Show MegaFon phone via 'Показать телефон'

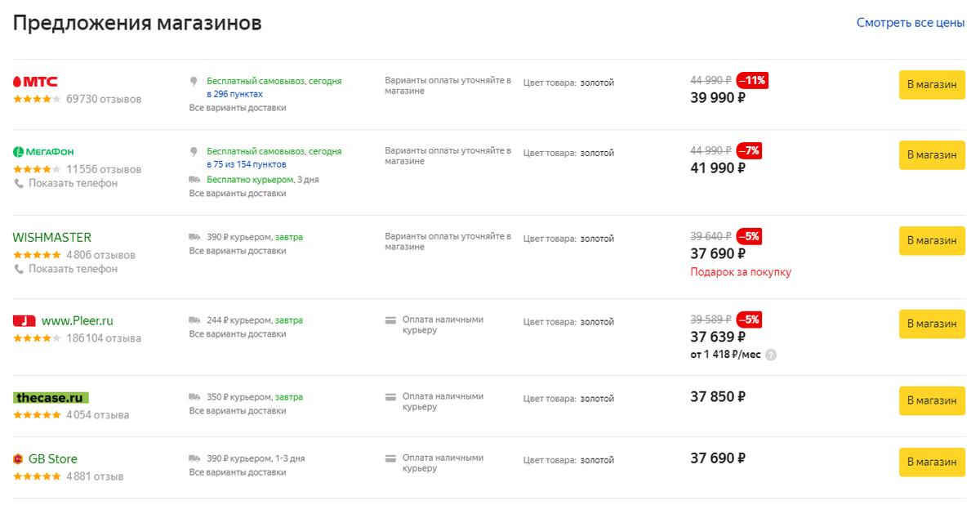pyautogui.click(x=73, y=183)
